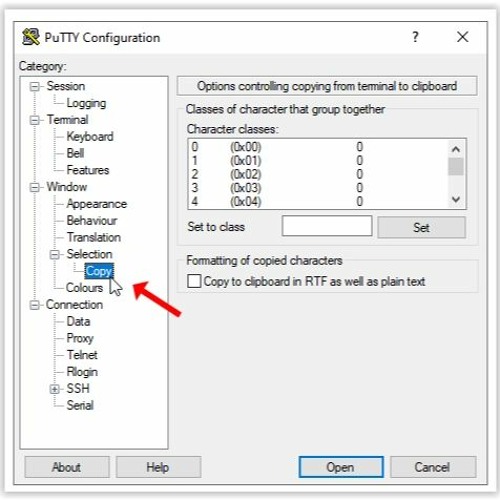This screenshot has height=500, width=500.
Task: Collapse the Session tree node
Action: [34, 87]
